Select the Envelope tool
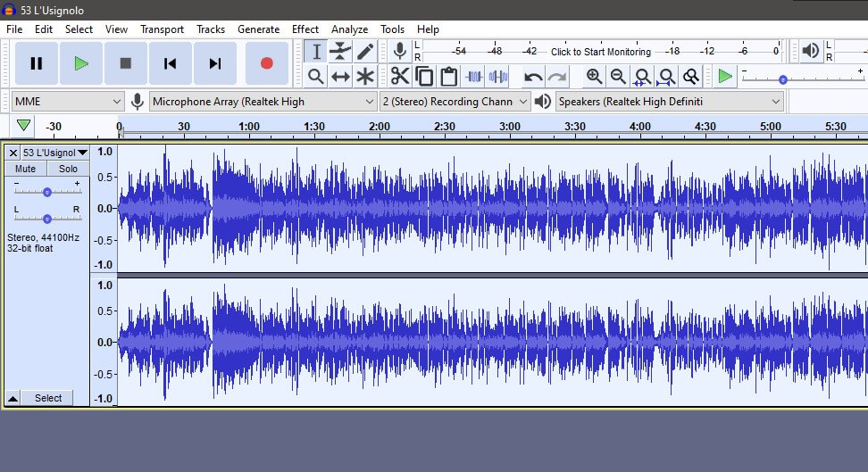This screenshot has width=868, height=472. pos(340,51)
